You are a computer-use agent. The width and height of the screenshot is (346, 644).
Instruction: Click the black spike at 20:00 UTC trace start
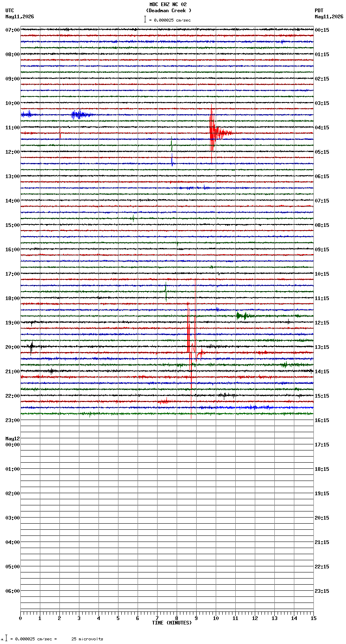coord(32,347)
